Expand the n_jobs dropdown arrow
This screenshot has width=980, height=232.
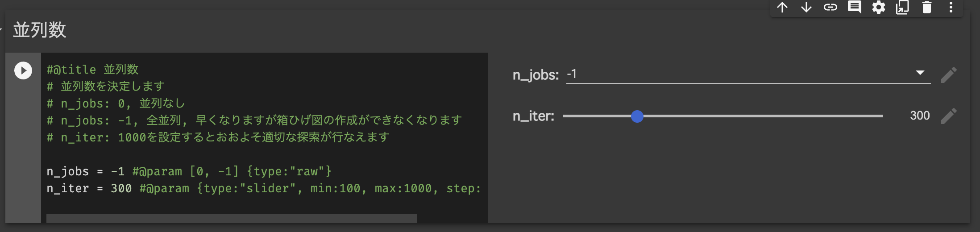pyautogui.click(x=920, y=73)
